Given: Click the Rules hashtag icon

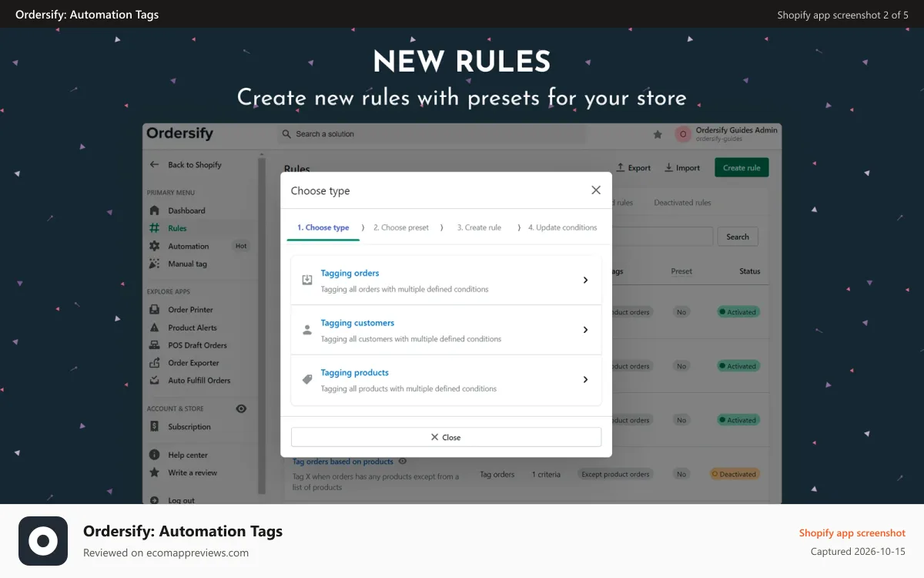Looking at the screenshot, I should [154, 228].
